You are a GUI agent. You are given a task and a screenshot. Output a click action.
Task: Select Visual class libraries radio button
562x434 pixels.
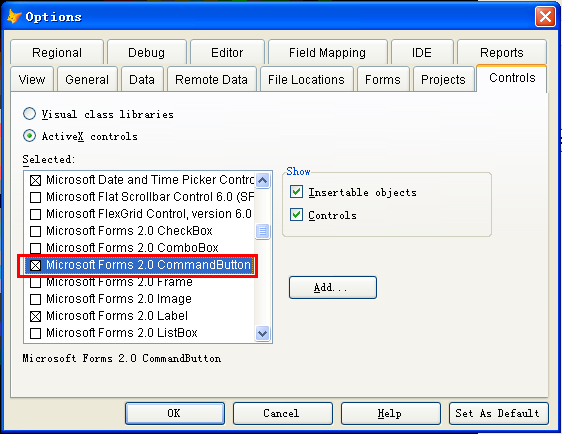29,114
